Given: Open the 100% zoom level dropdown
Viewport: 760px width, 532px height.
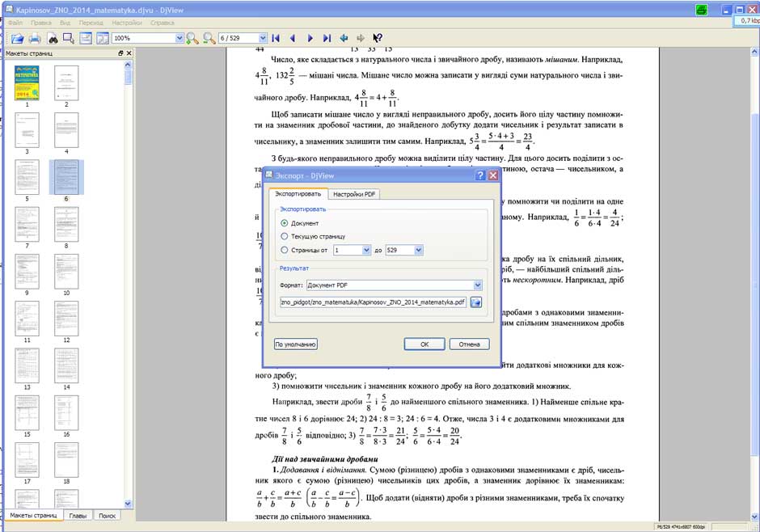Looking at the screenshot, I should [179, 38].
